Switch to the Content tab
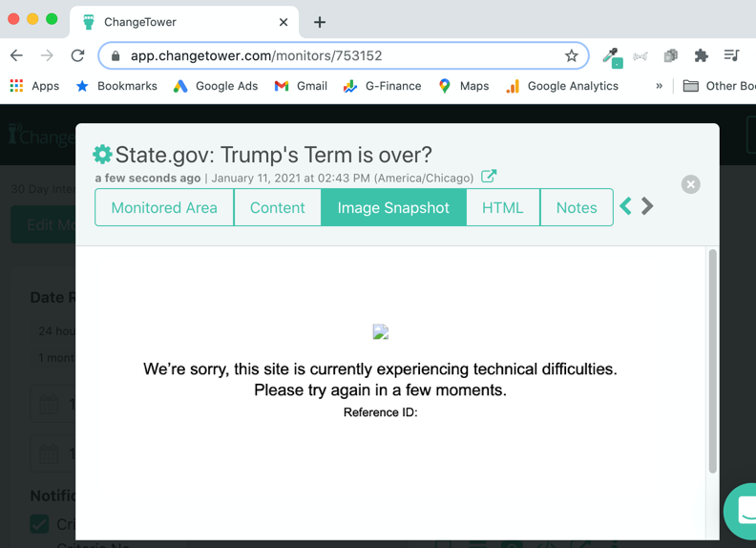The width and height of the screenshot is (756, 548). 277,207
